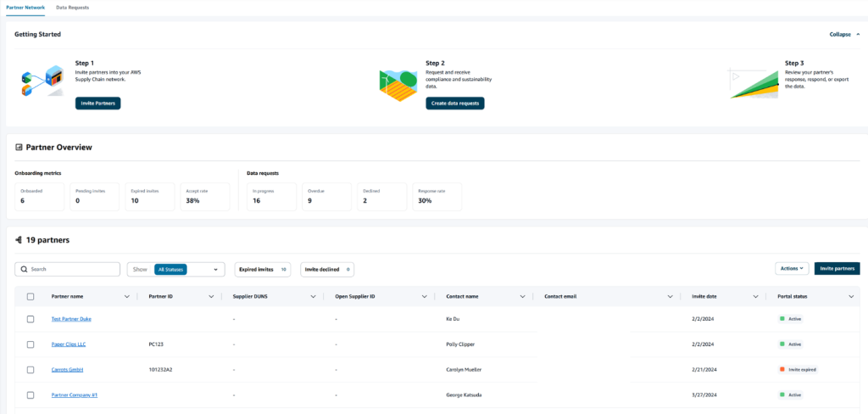The height and width of the screenshot is (414, 868).
Task: Open Contact name column chevron
Action: click(522, 297)
